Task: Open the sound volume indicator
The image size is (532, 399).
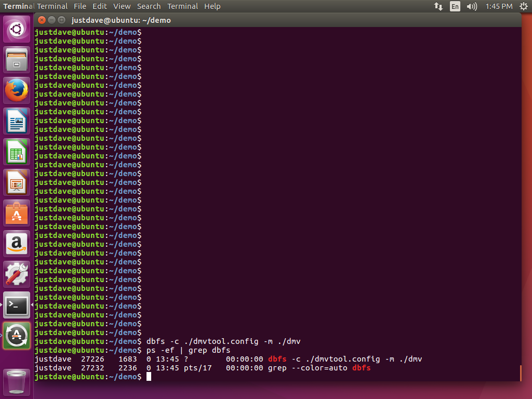Action: [472, 6]
